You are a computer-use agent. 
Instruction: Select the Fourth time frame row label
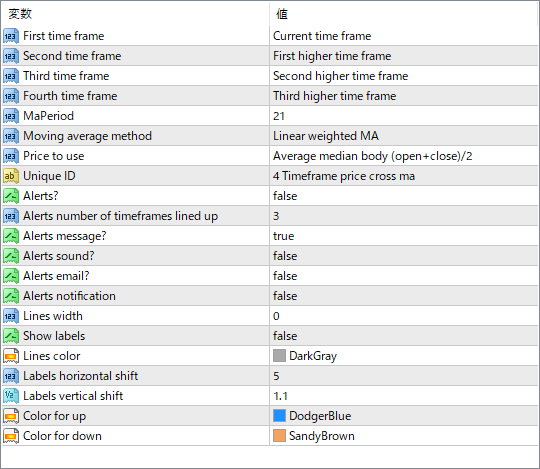(x=70, y=96)
